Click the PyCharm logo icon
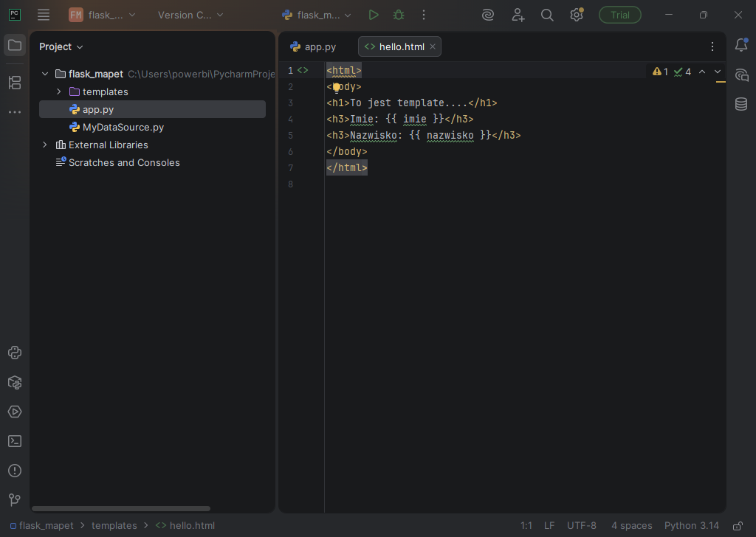Viewport: 756px width, 537px height. pyautogui.click(x=15, y=15)
